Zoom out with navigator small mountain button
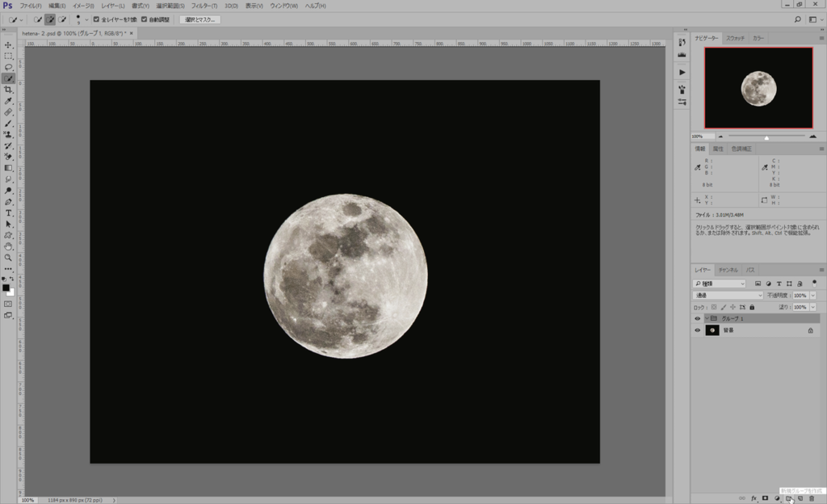Image resolution: width=827 pixels, height=504 pixels. pos(720,136)
